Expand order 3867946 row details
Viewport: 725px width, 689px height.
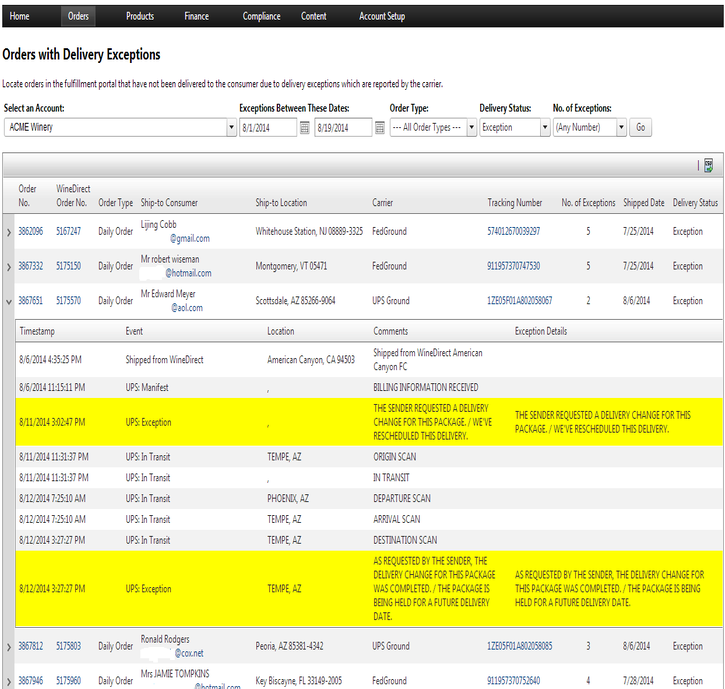[9, 682]
